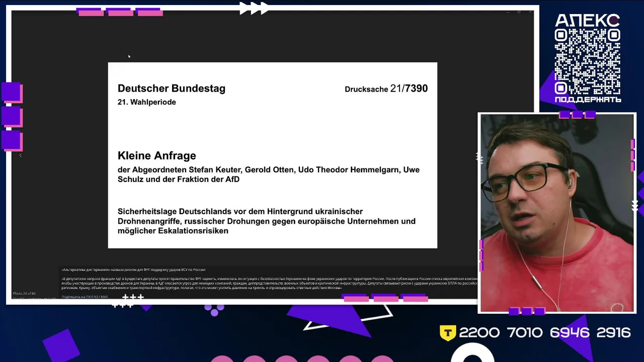Click the yellow bank shield icon
Screen dimensions: 644x362
pos(448,333)
